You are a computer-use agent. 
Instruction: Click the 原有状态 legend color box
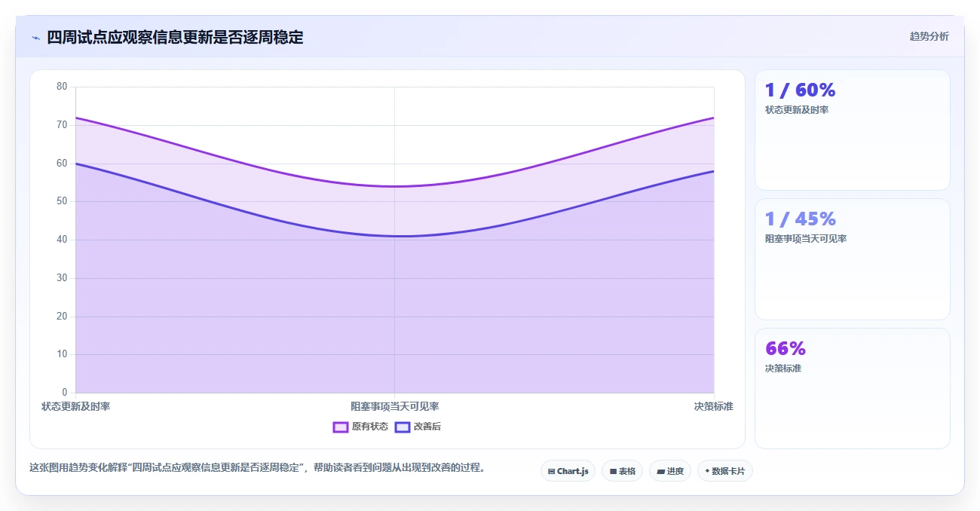tap(341, 427)
